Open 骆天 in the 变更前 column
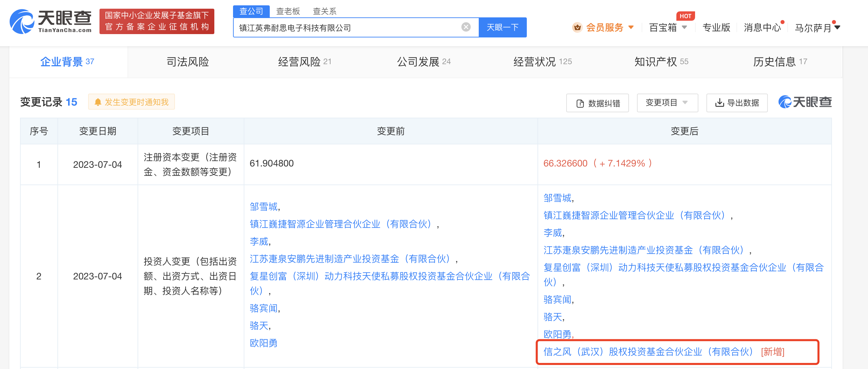 (x=259, y=326)
